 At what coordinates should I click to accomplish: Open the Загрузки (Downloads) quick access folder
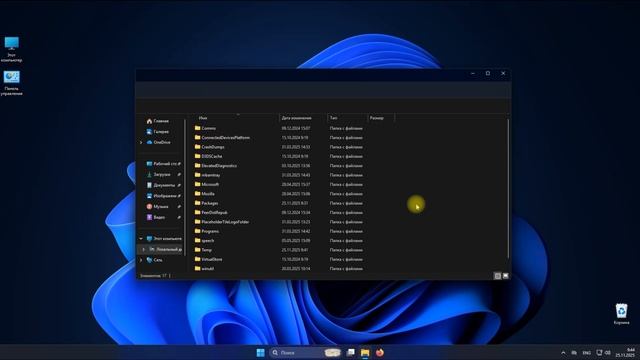[x=159, y=174]
